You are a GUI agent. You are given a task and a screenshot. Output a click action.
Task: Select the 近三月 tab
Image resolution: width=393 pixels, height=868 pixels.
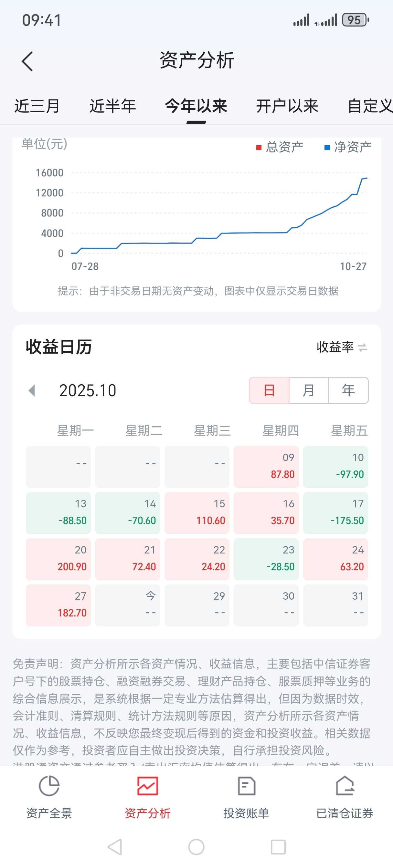point(37,106)
